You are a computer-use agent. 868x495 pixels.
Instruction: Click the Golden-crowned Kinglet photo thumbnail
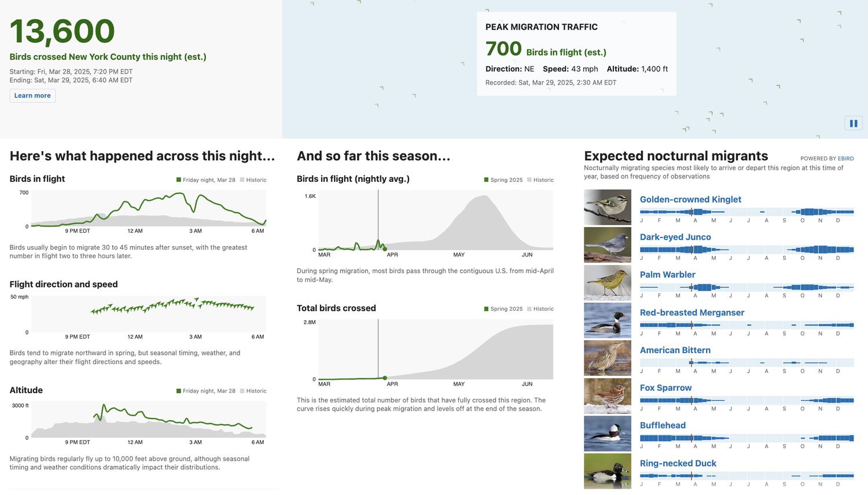[x=607, y=207]
